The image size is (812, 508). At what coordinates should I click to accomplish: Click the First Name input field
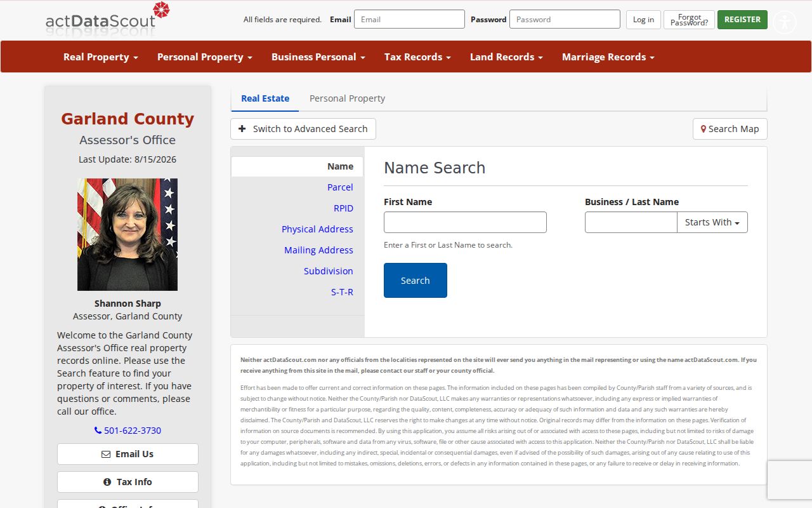click(x=465, y=222)
